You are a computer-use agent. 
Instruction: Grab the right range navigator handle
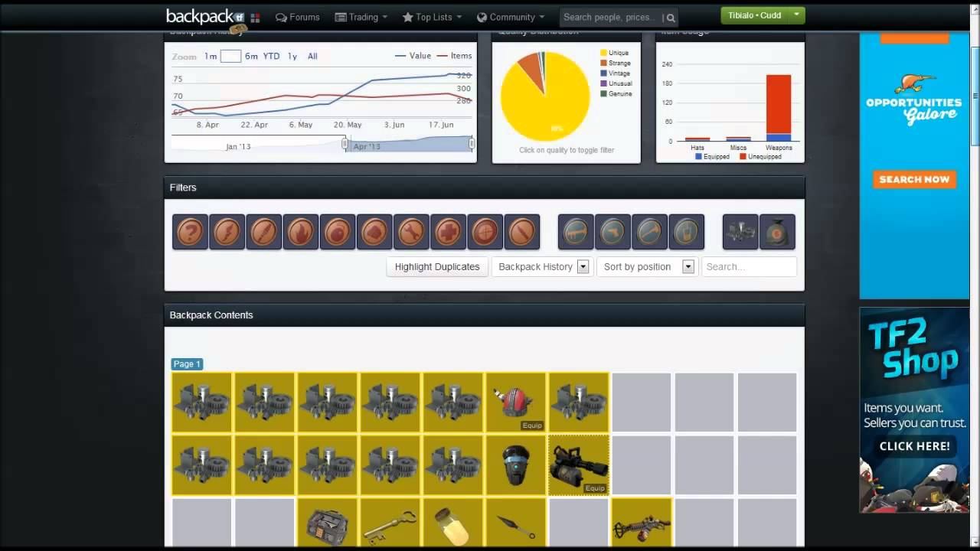pyautogui.click(x=472, y=144)
